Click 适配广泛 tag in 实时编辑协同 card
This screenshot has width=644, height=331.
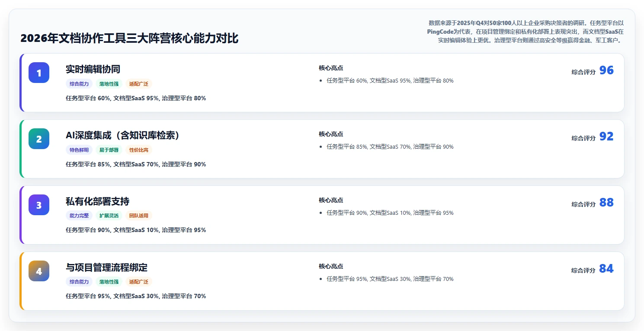[x=139, y=84]
